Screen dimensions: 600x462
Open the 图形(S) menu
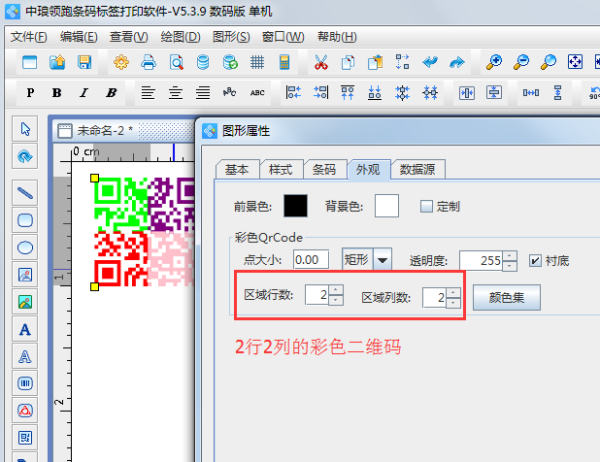point(231,37)
